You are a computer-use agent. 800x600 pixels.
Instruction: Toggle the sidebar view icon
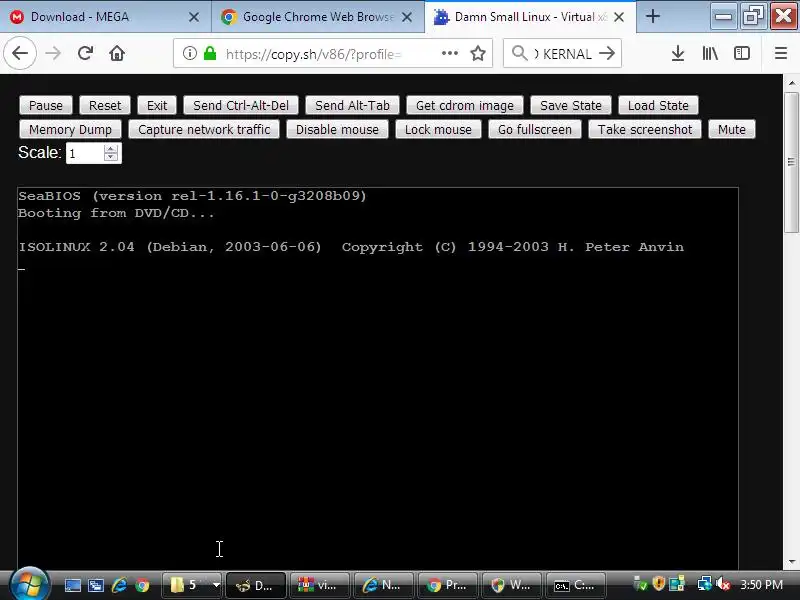pos(741,53)
